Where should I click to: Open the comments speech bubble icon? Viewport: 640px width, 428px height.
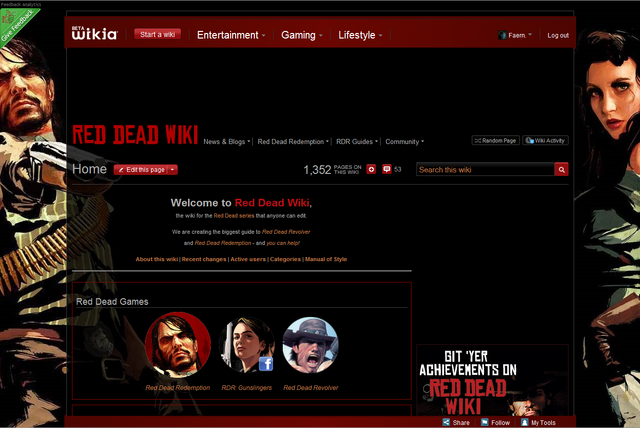click(x=387, y=169)
